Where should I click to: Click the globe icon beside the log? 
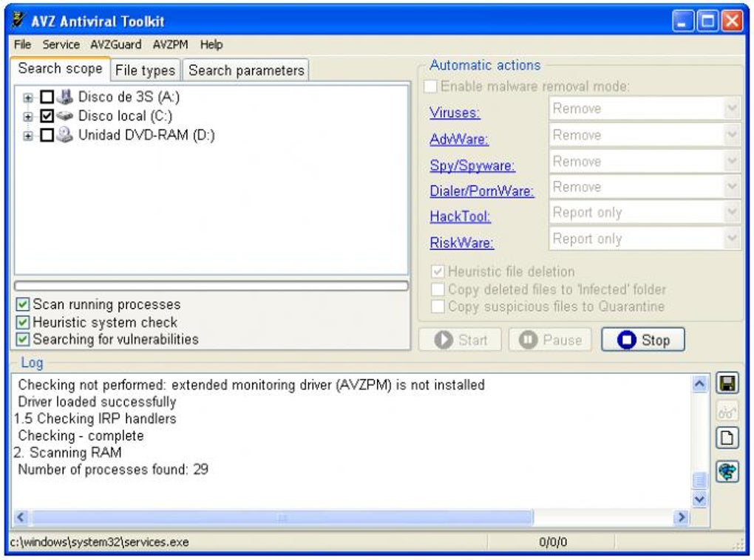tap(727, 471)
